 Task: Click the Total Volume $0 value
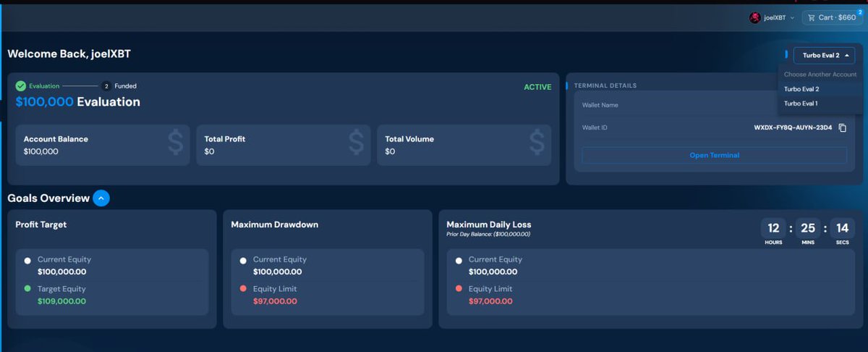coord(391,151)
